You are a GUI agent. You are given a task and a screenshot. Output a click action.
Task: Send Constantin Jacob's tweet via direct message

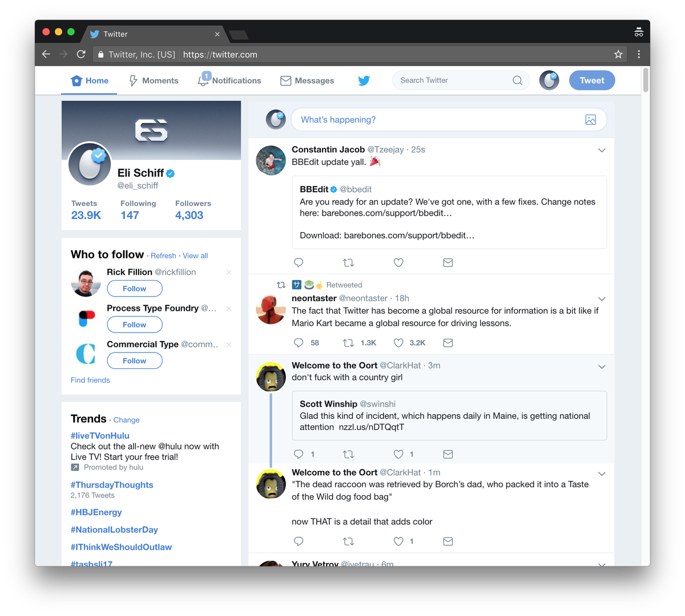coord(448,263)
